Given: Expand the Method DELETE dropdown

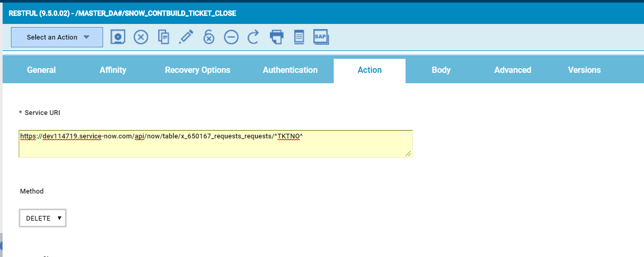Looking at the screenshot, I should point(43,219).
